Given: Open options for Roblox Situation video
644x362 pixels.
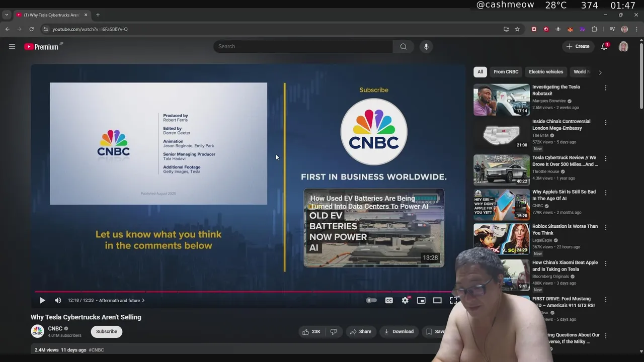Looking at the screenshot, I should [x=605, y=227].
